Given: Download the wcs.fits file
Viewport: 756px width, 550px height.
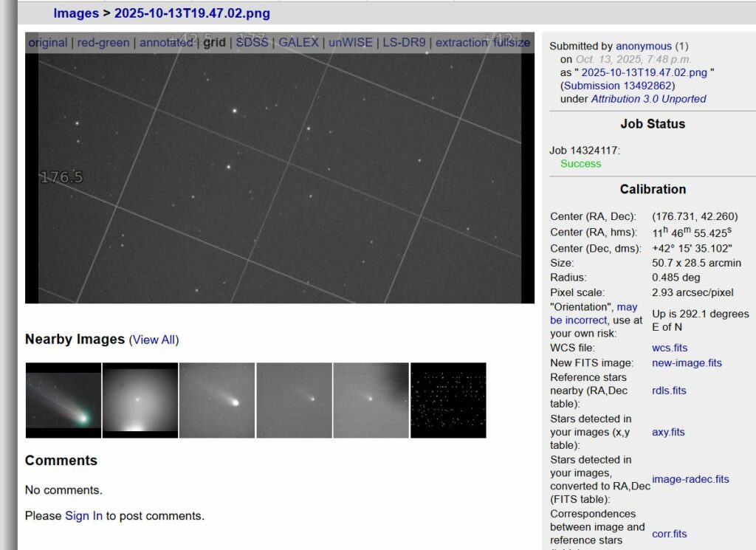Looking at the screenshot, I should 670,348.
